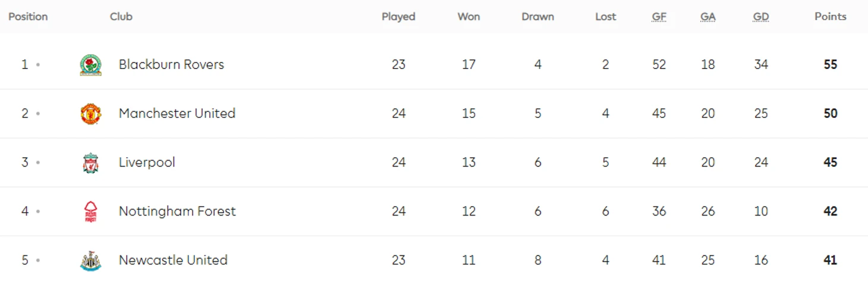Select the Liverpool club name
This screenshot has height=284, width=868.
coord(147,163)
